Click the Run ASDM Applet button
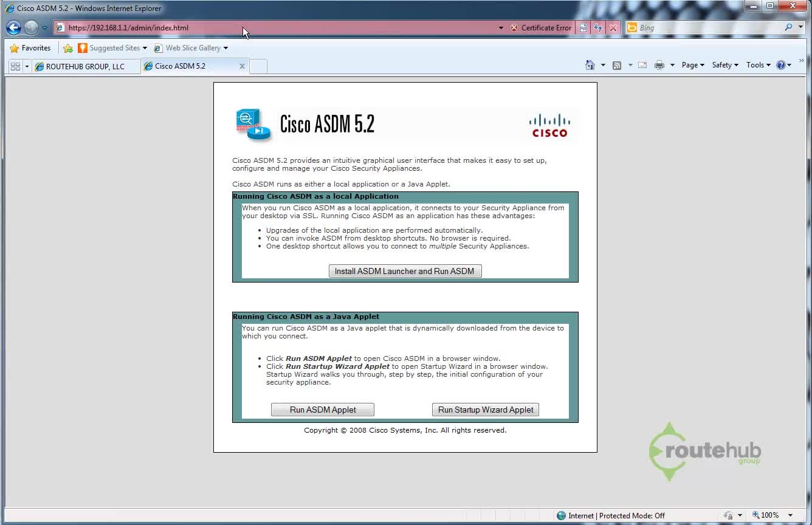Image resolution: width=812 pixels, height=525 pixels. pyautogui.click(x=323, y=410)
